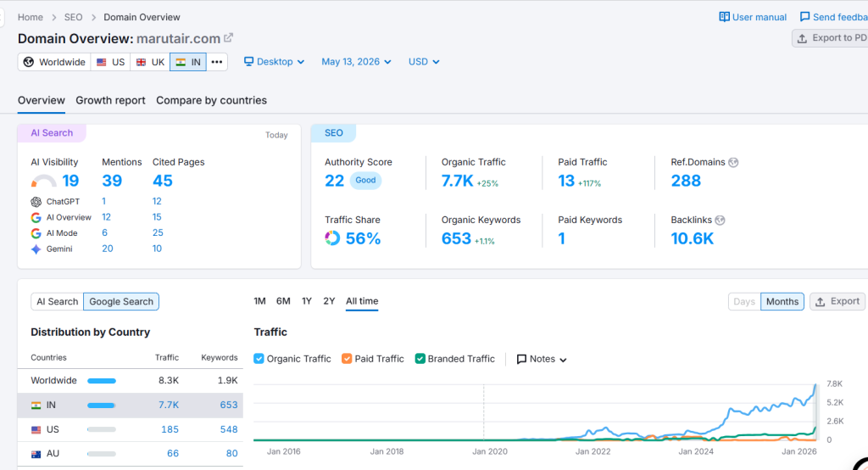Click the Gemini sparkle icon
This screenshot has width=868, height=470.
[x=36, y=249]
